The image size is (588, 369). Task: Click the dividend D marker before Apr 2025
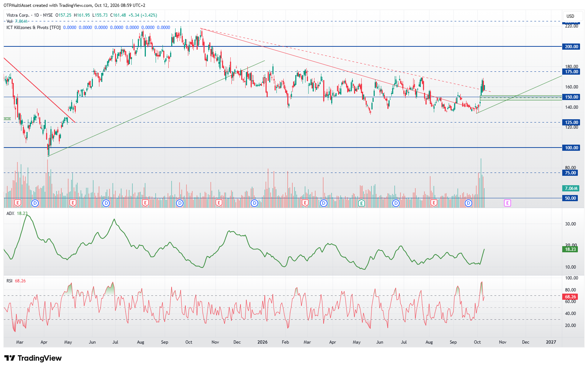[35, 203]
